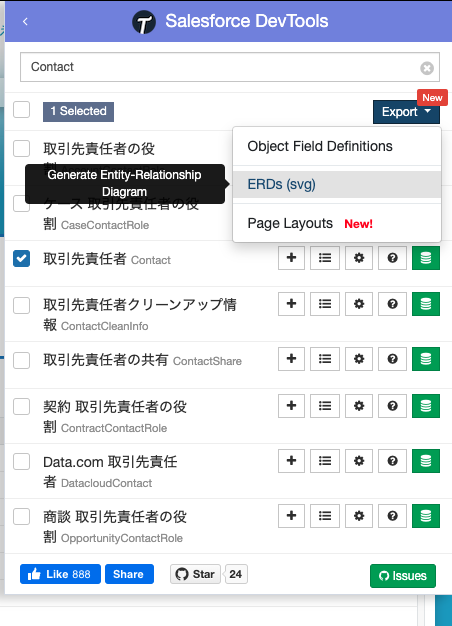Click the plus icon for OpportunityContactRole
The width and height of the screenshot is (452, 626).
(x=291, y=516)
